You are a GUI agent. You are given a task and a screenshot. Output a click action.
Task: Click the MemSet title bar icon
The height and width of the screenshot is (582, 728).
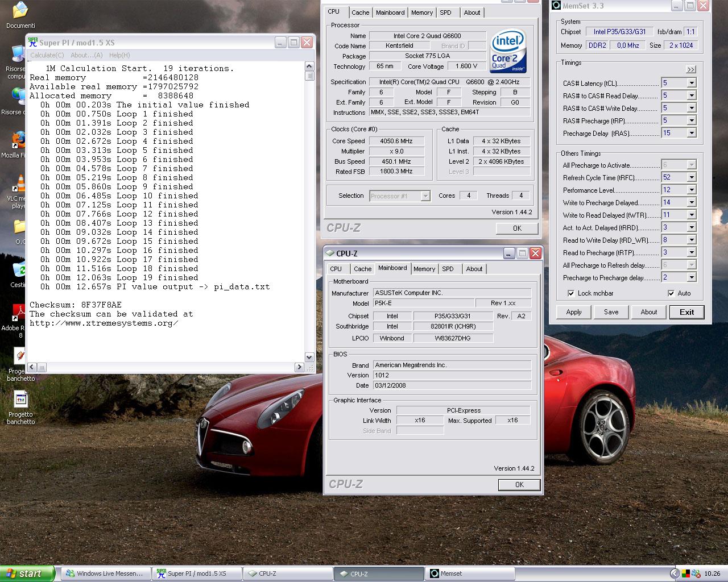[556, 6]
